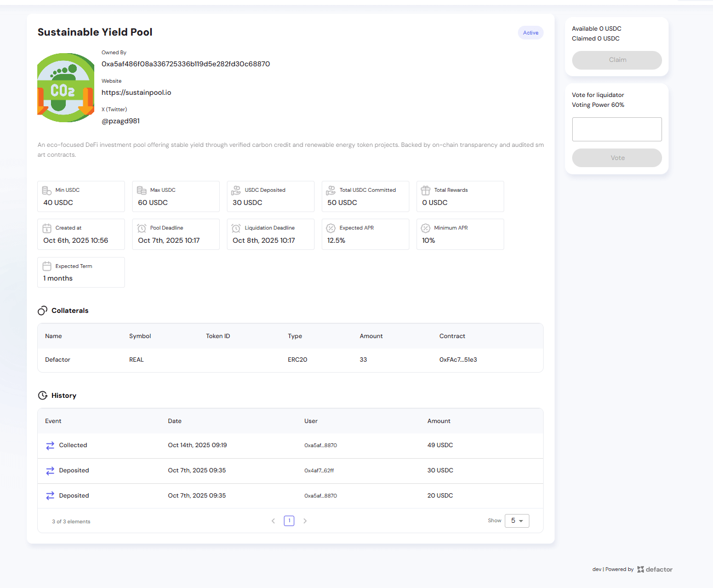This screenshot has width=713, height=588.
Task: Click the History clock icon
Action: point(43,396)
